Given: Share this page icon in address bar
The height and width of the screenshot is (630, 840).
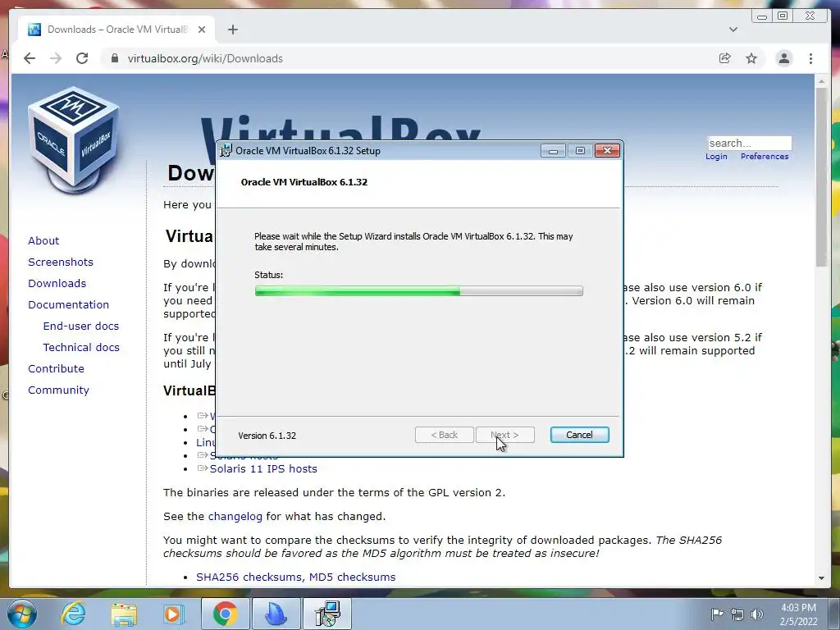Looking at the screenshot, I should pos(725,58).
